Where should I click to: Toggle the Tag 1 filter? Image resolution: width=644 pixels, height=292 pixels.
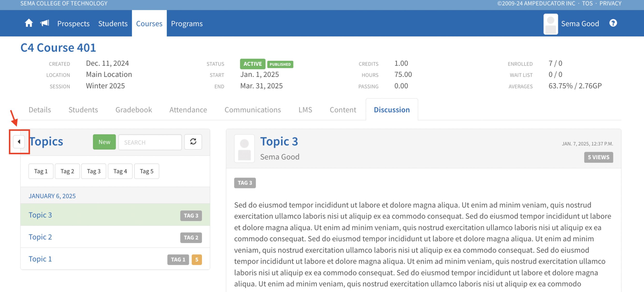[x=41, y=171]
